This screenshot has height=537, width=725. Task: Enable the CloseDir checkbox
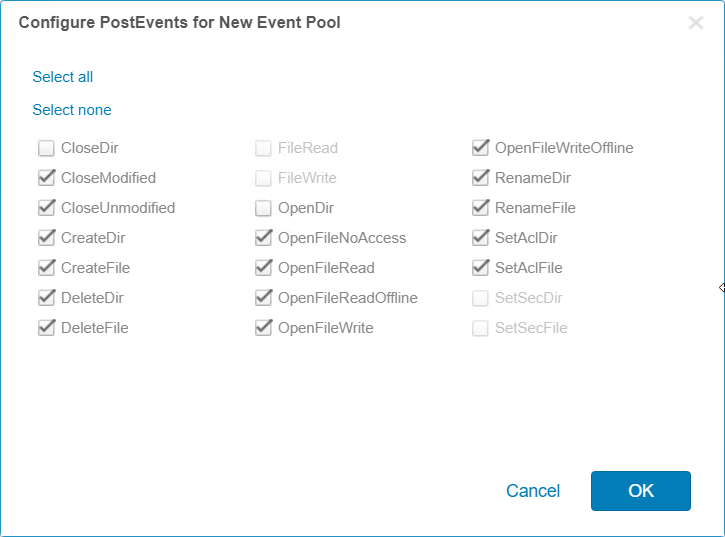click(46, 148)
